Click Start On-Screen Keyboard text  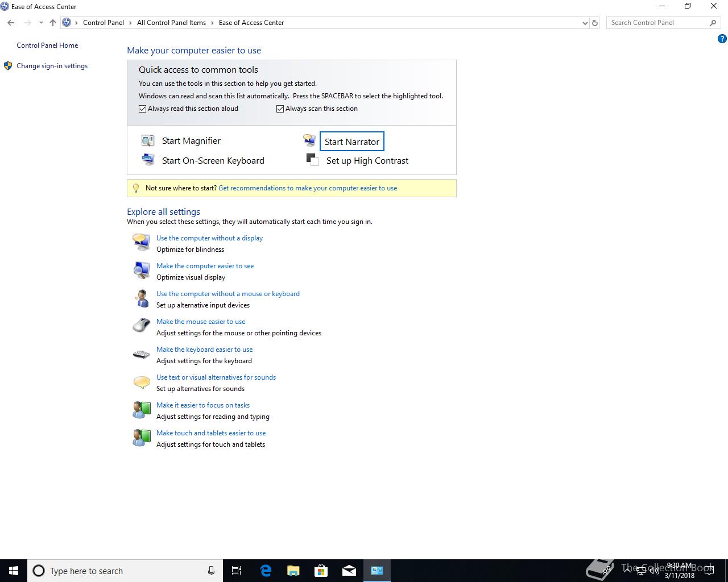point(213,160)
